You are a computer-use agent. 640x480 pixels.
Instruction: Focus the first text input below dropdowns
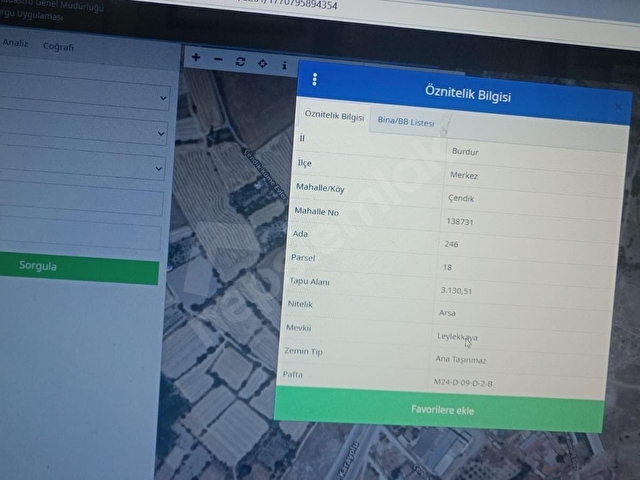point(81,199)
